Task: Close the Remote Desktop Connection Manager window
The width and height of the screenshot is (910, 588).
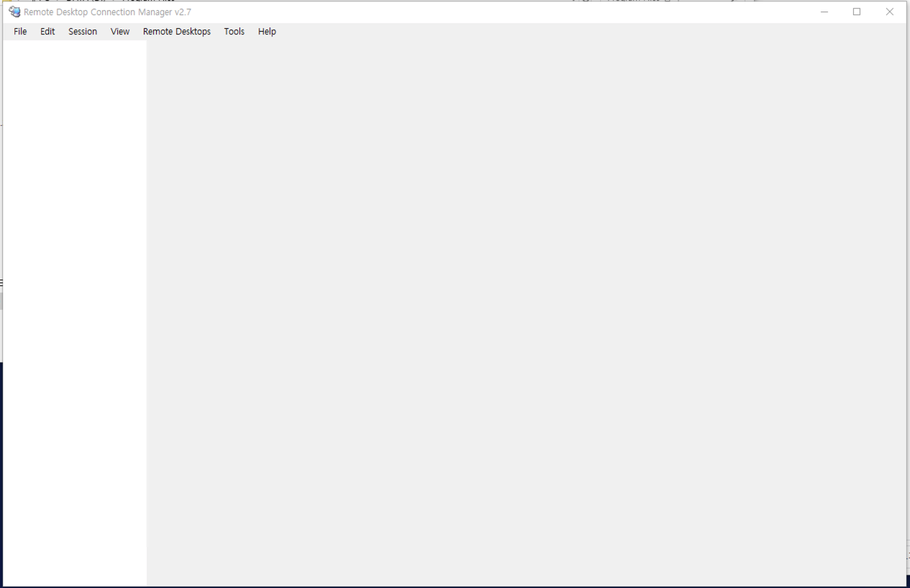Action: pyautogui.click(x=890, y=12)
